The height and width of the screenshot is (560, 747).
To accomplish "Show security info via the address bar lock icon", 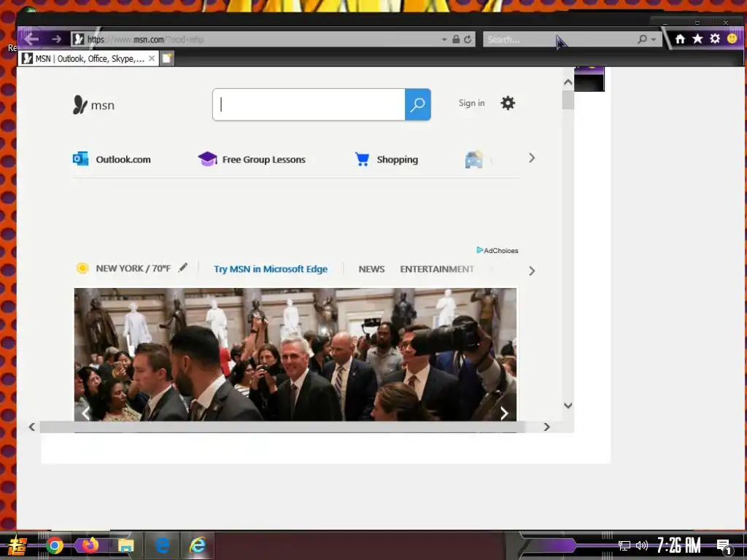I will coord(456,39).
